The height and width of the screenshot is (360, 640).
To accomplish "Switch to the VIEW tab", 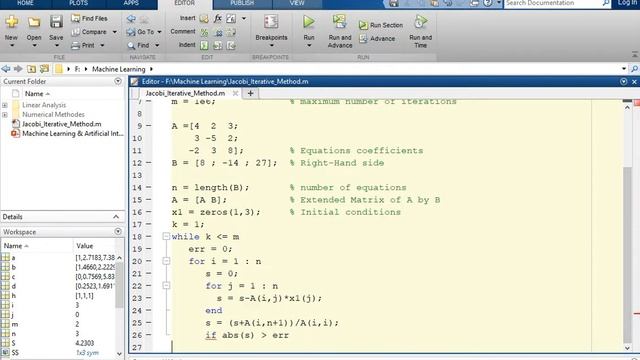I will pos(297,3).
